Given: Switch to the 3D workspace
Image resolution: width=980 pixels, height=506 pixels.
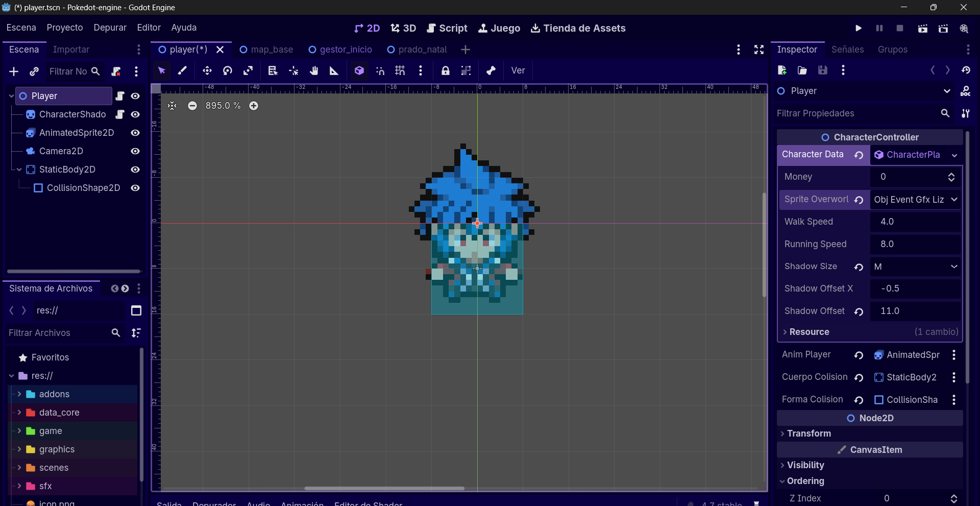Looking at the screenshot, I should (x=403, y=28).
